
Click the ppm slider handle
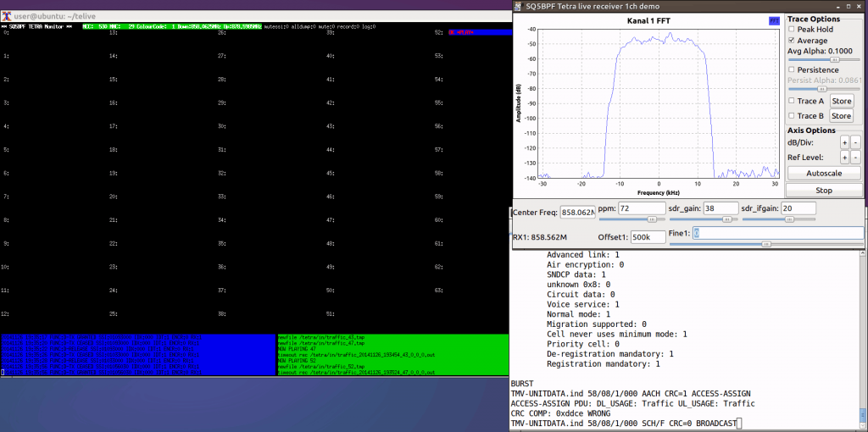tap(652, 219)
